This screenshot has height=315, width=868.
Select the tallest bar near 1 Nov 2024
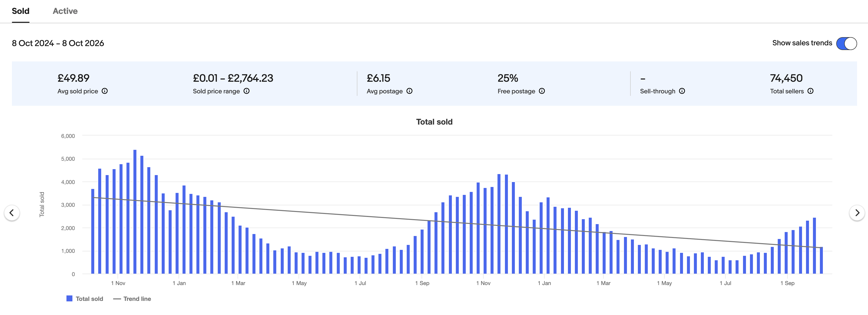tap(135, 212)
